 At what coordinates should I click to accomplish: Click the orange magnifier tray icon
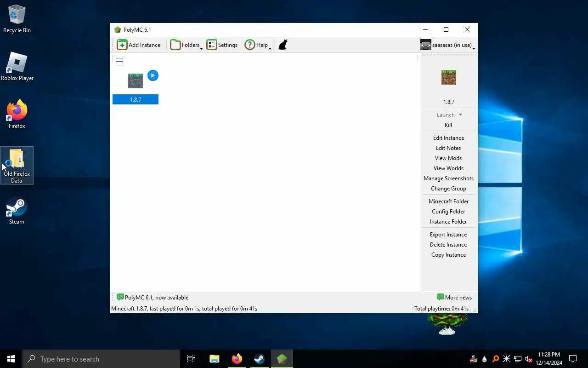pyautogui.click(x=496, y=359)
